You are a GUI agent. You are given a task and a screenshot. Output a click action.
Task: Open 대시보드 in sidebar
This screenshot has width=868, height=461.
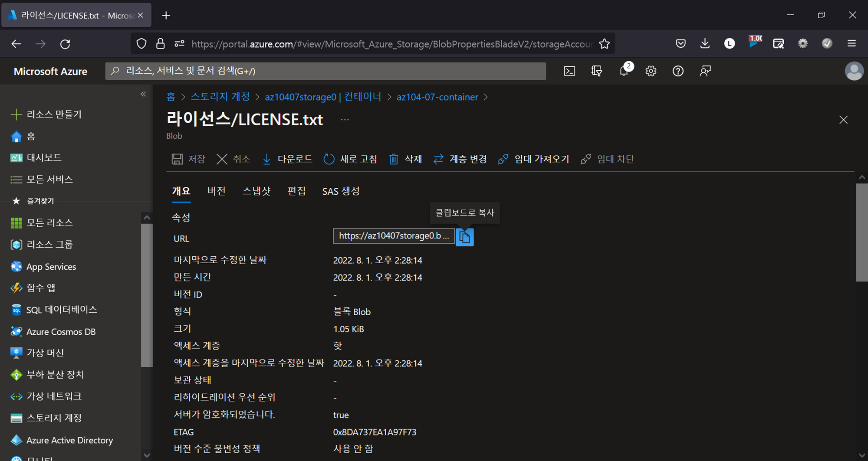click(36, 157)
